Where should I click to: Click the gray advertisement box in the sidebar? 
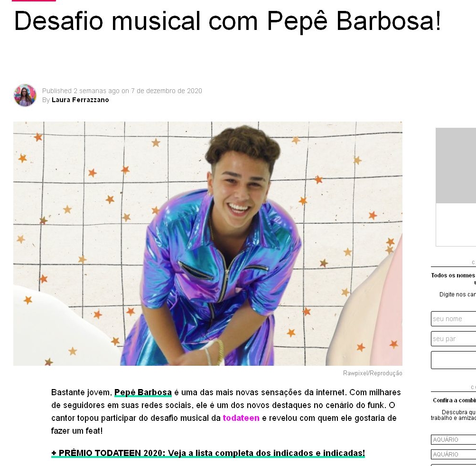(456, 166)
